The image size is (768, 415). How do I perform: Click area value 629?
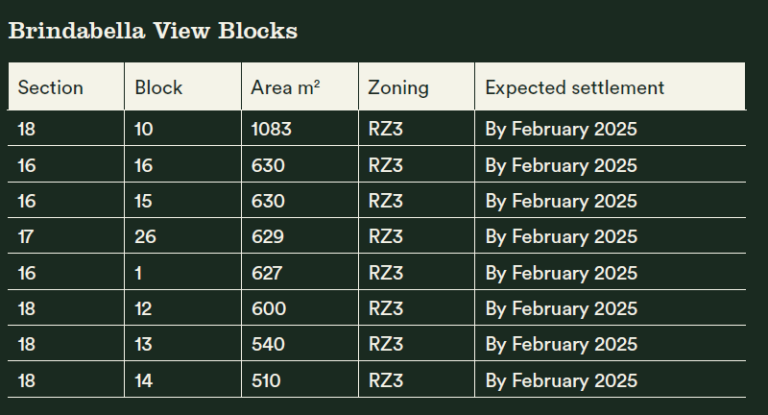268,237
